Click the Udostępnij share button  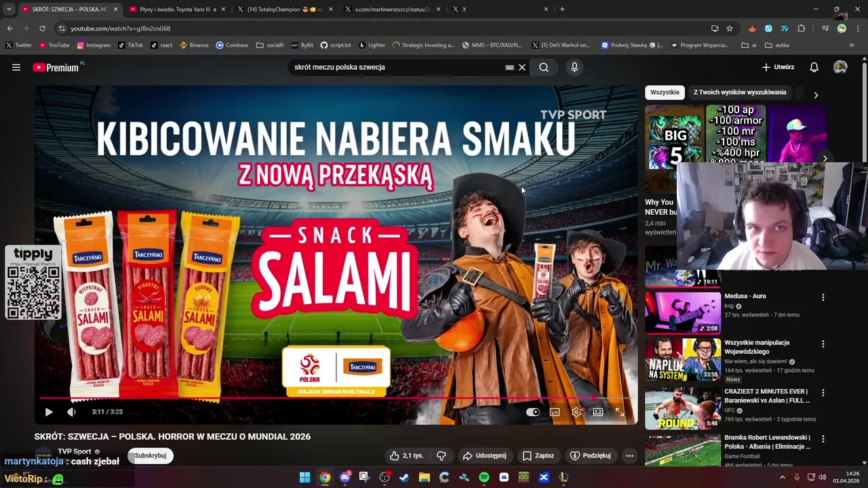click(x=484, y=455)
